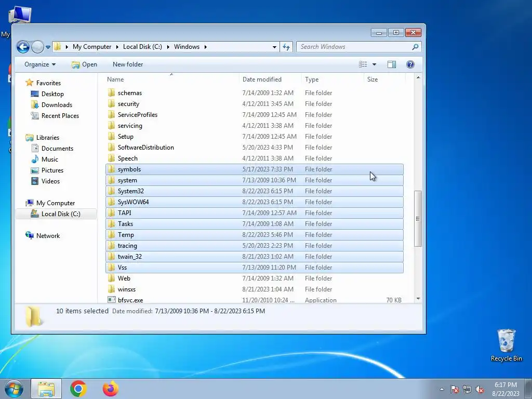The height and width of the screenshot is (399, 532).
Task: Launch Google Chrome from taskbar
Action: tap(78, 389)
